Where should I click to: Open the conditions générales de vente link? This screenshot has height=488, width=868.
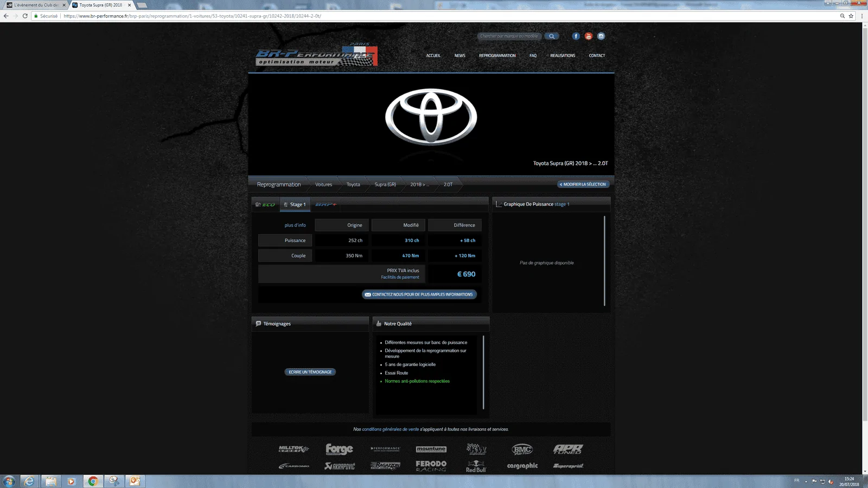pos(391,429)
